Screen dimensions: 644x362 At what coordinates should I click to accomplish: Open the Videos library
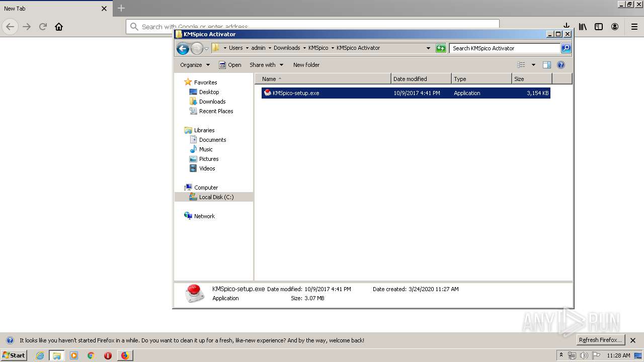[202, 168]
